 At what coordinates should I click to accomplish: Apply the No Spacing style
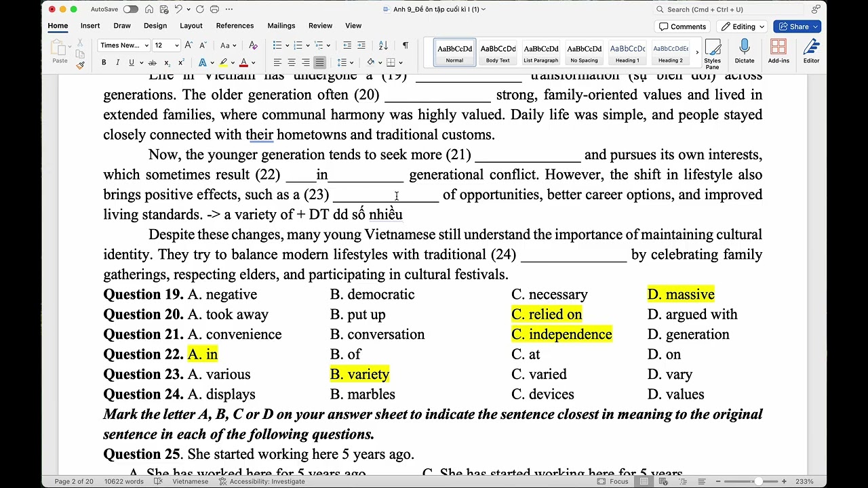584,52
